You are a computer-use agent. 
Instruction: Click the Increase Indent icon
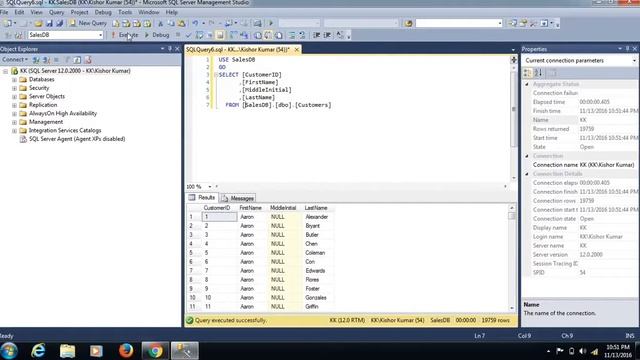(327, 36)
